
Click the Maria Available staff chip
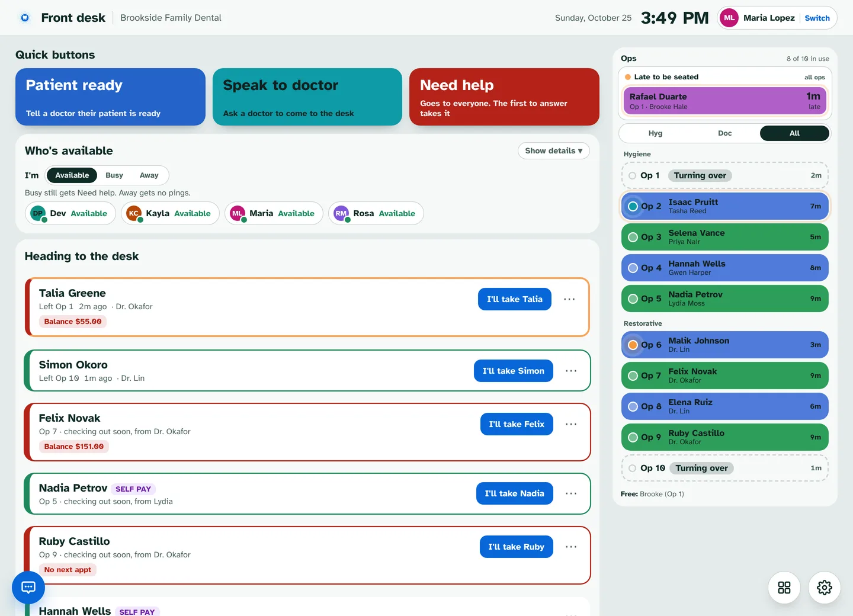274,213
